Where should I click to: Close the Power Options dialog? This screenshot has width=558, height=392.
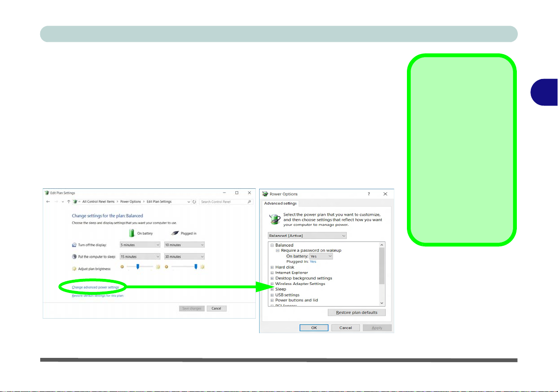[385, 194]
